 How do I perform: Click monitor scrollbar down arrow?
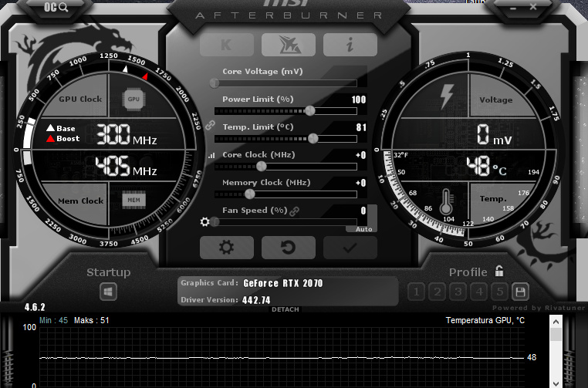(x=556, y=383)
